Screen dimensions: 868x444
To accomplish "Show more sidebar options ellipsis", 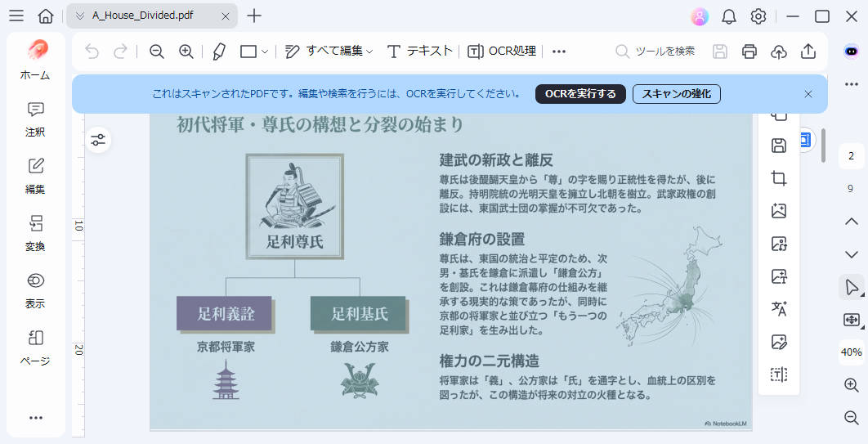I will (x=36, y=418).
